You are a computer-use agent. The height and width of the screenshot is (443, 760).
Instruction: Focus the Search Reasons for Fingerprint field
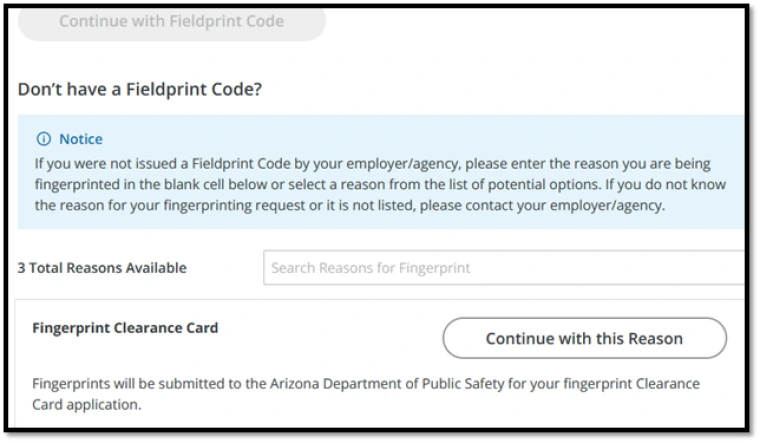click(505, 268)
